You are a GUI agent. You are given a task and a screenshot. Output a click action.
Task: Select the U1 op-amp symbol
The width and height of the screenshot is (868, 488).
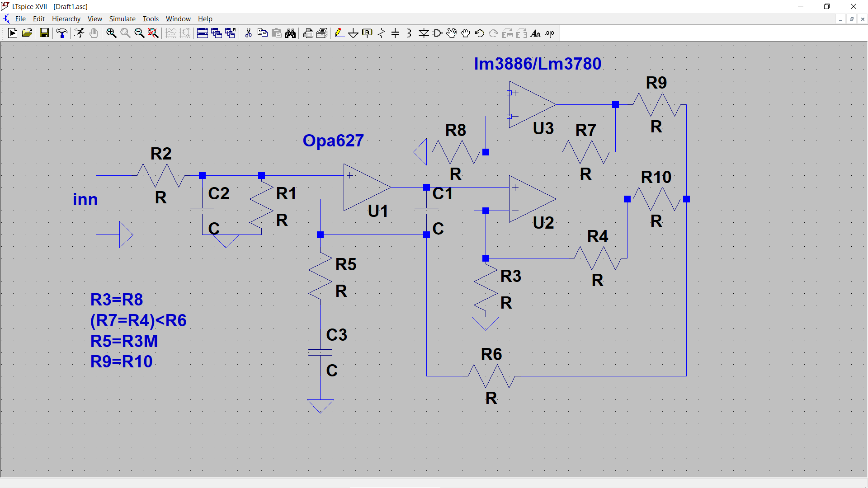[x=366, y=187]
